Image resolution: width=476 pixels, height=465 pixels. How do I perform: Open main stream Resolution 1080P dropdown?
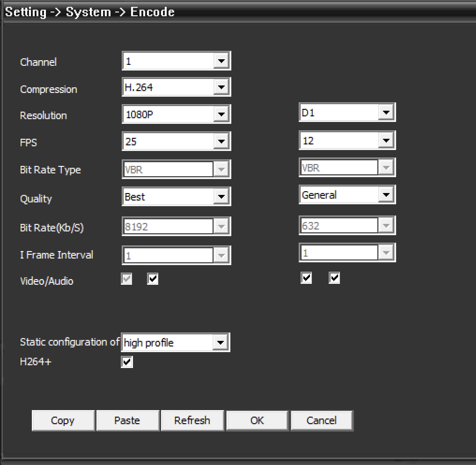[221, 114]
